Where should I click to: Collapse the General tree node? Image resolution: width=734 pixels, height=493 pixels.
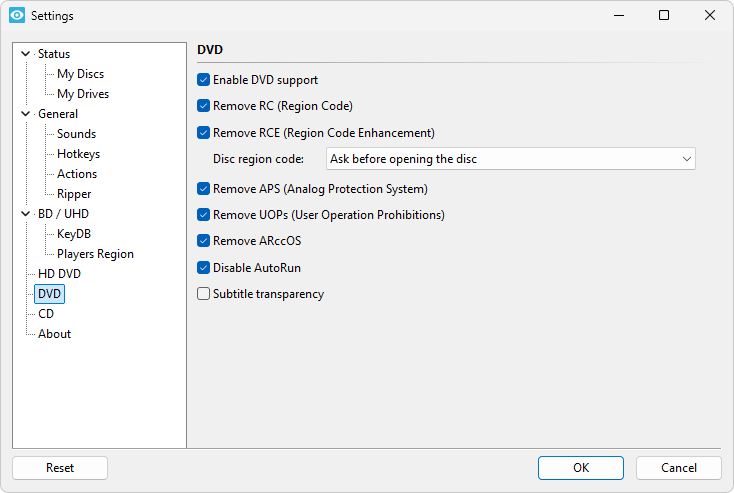click(x=25, y=114)
